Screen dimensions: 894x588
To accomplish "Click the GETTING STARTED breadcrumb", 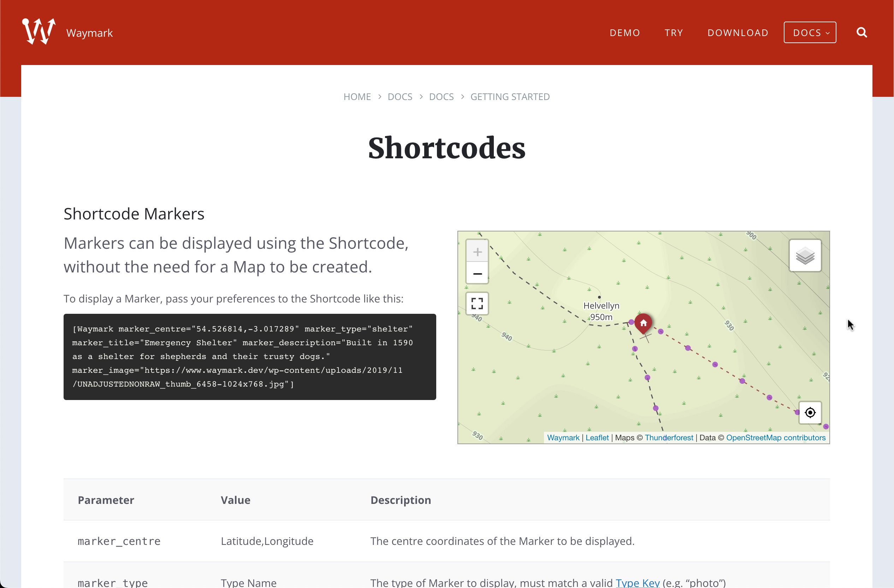I will [510, 96].
